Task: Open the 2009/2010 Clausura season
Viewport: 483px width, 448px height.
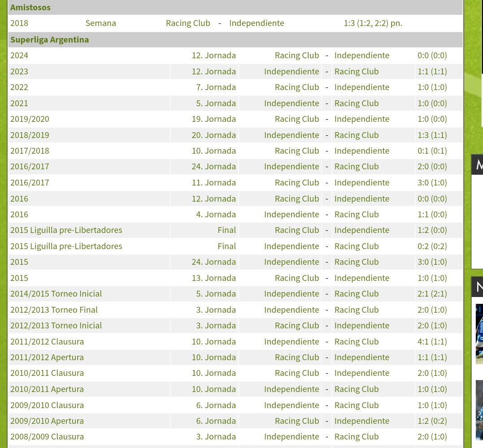Action: pyautogui.click(x=47, y=405)
